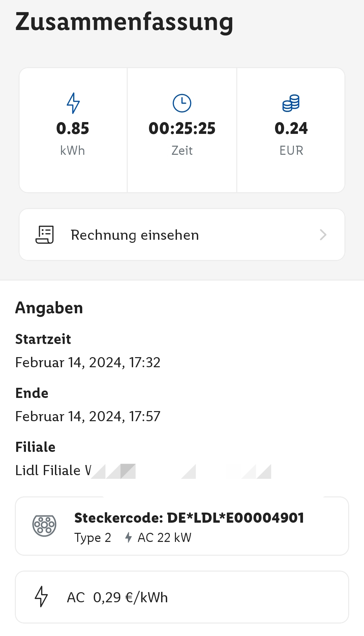The height and width of the screenshot is (636, 364).
Task: Tap the Startzeit date Februar 14, 17:32
Action: [x=88, y=363]
